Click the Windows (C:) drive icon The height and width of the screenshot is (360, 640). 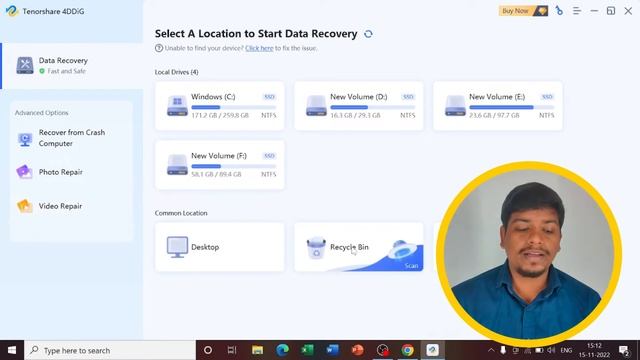click(x=177, y=106)
